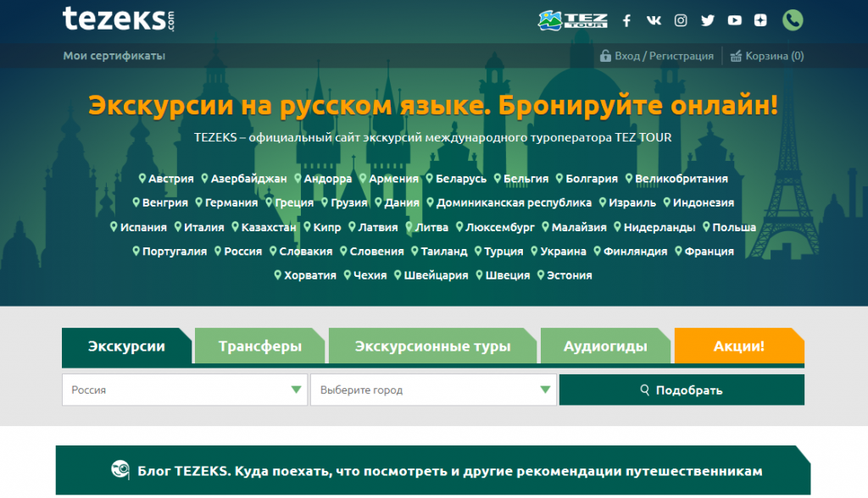Switch to the Аудиогиды tab
This screenshot has width=868, height=498.
[x=605, y=346]
